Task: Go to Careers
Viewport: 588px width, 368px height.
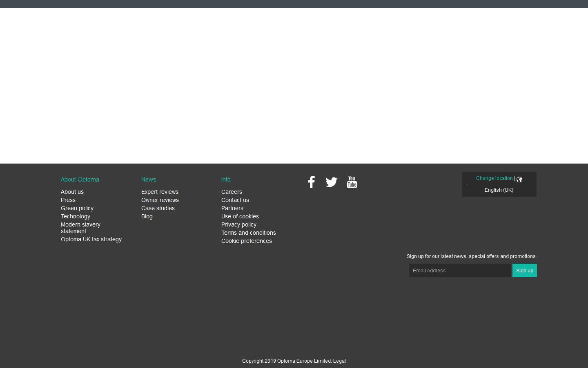Action: 232,192
